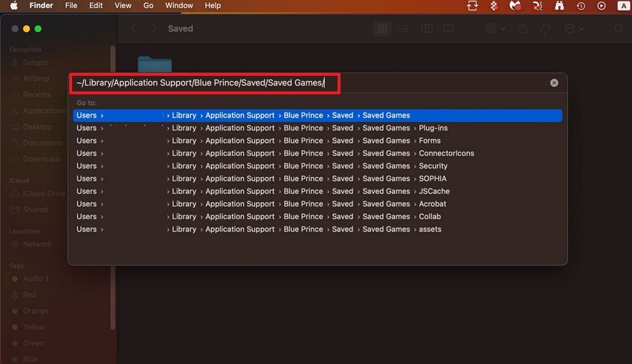Clear the Go to path field

click(554, 82)
